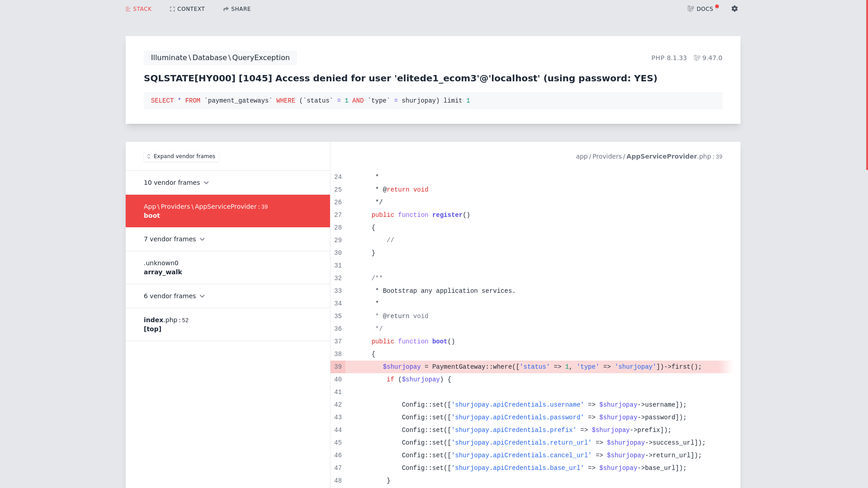This screenshot has width=868, height=488.
Task: Open the settings gear icon
Action: pyautogui.click(x=735, y=9)
